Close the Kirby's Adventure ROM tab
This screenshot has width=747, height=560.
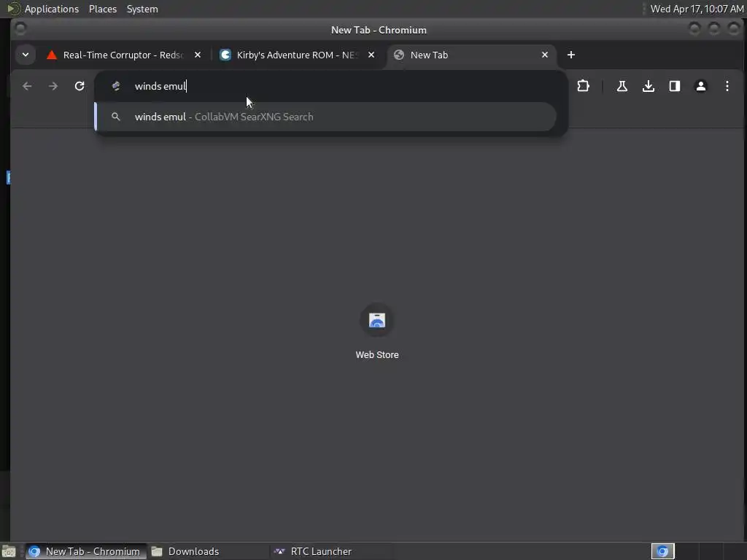coord(371,55)
